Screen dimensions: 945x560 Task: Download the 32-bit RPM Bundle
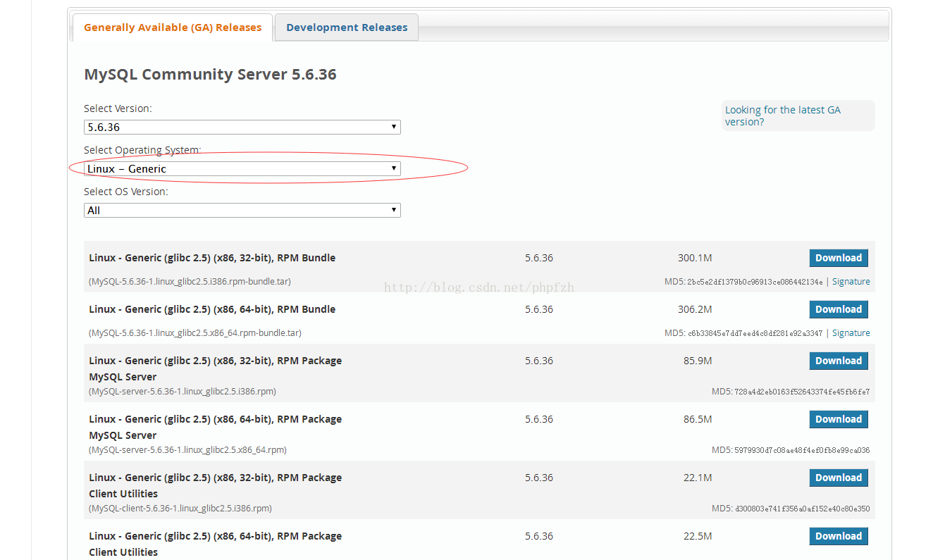pyautogui.click(x=839, y=258)
